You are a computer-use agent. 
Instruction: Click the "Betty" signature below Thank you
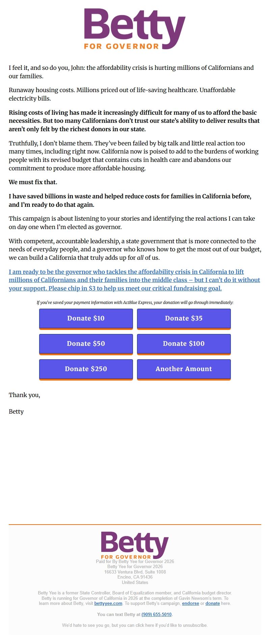pos(16,412)
